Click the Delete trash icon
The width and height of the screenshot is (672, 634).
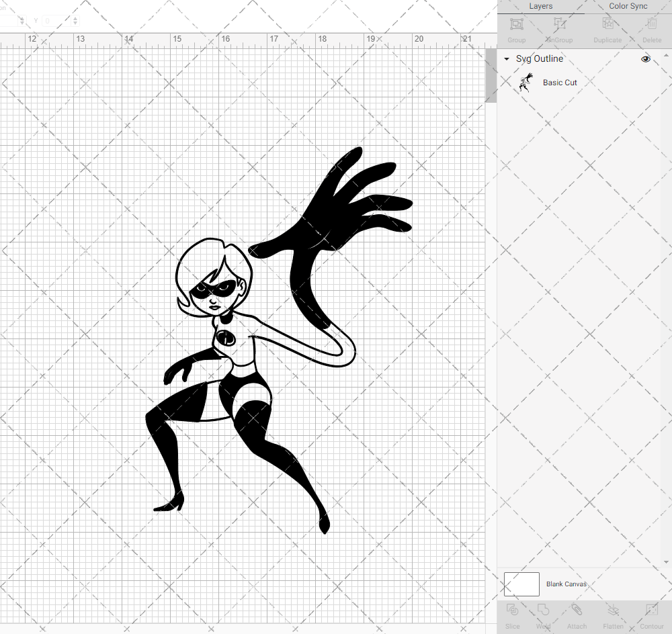652,24
